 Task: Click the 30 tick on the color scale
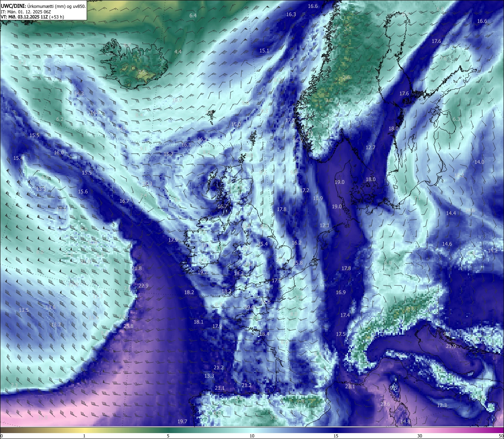click(420, 436)
